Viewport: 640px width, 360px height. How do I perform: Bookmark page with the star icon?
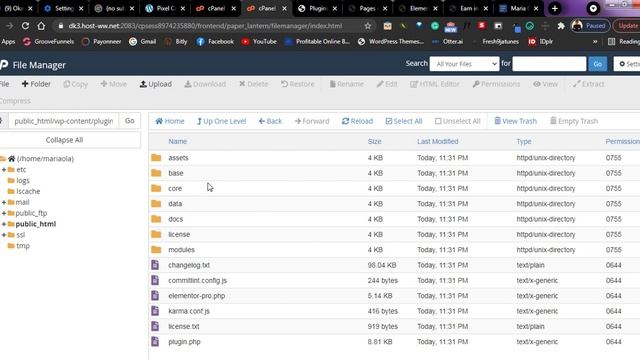pyautogui.click(x=368, y=26)
